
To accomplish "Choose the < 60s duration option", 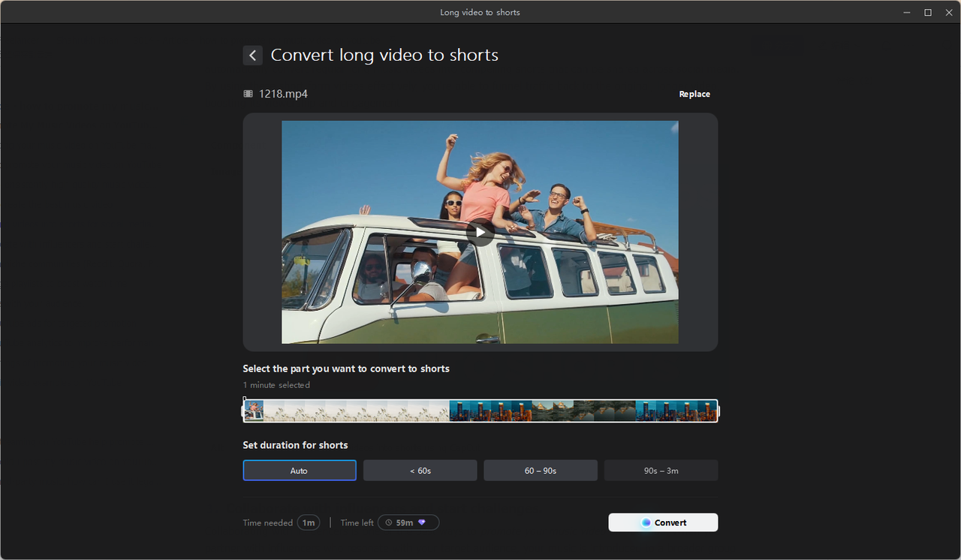I will (420, 470).
